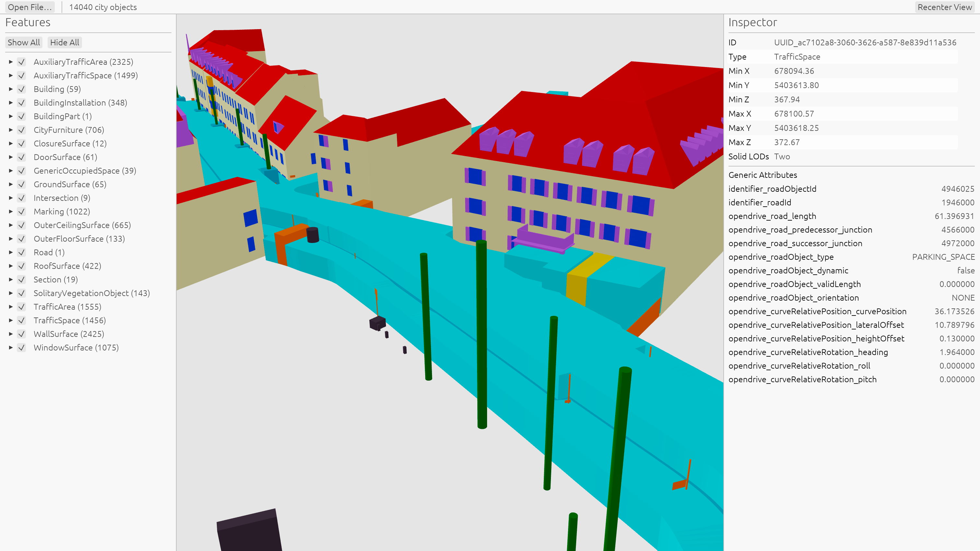Expand the GenericOccupiedSpace node

click(11, 171)
